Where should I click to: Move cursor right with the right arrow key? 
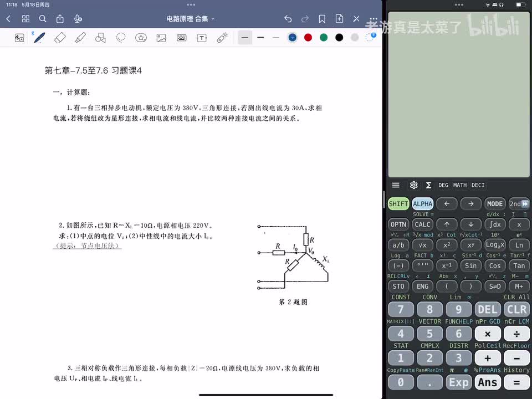click(471, 204)
